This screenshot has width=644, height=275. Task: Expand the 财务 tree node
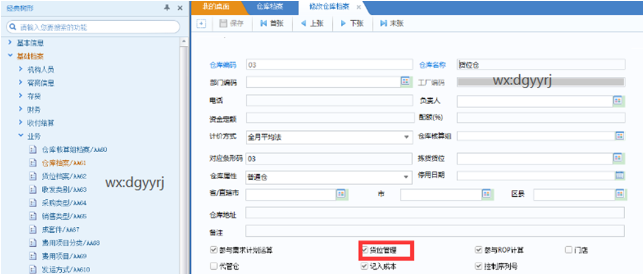click(x=20, y=109)
